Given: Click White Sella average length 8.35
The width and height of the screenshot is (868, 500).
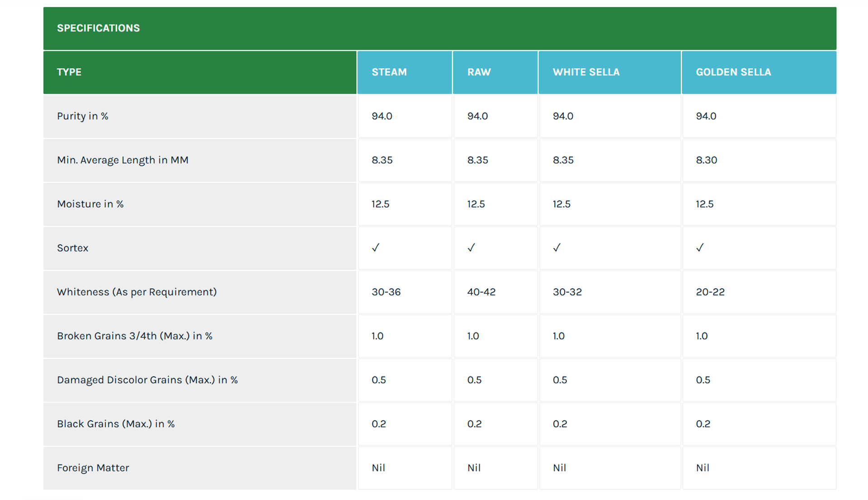Looking at the screenshot, I should pyautogui.click(x=563, y=160).
